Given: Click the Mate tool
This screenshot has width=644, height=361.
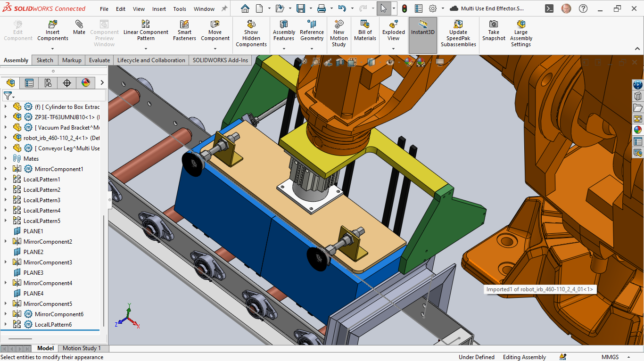Looking at the screenshot, I should pos(79,27).
